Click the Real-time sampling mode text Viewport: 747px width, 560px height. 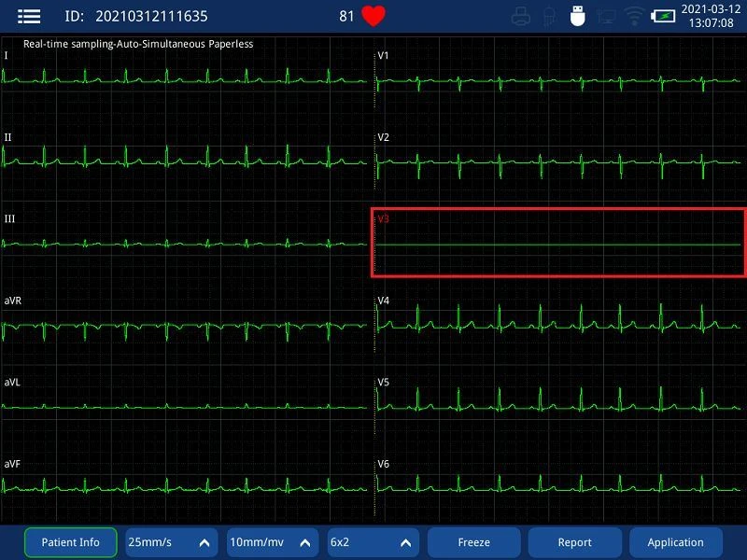138,44
